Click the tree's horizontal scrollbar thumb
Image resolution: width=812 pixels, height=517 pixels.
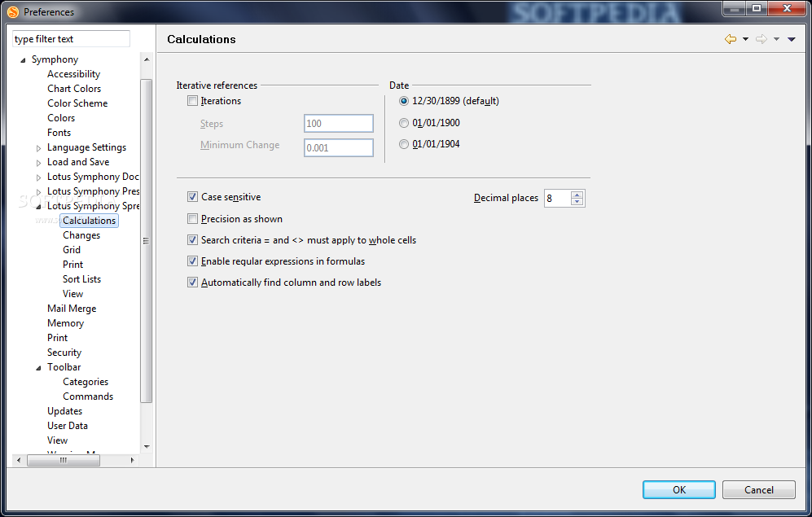point(64,460)
